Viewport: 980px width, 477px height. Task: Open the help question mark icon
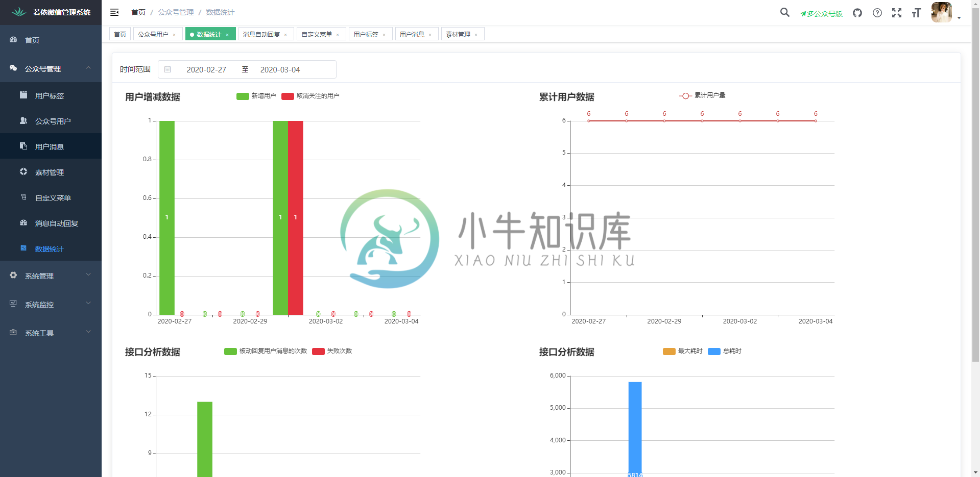point(877,13)
